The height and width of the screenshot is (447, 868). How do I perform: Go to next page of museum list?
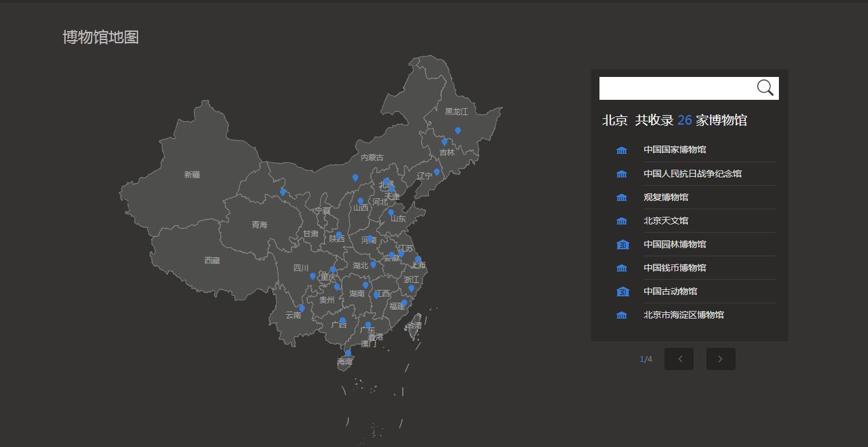(720, 359)
